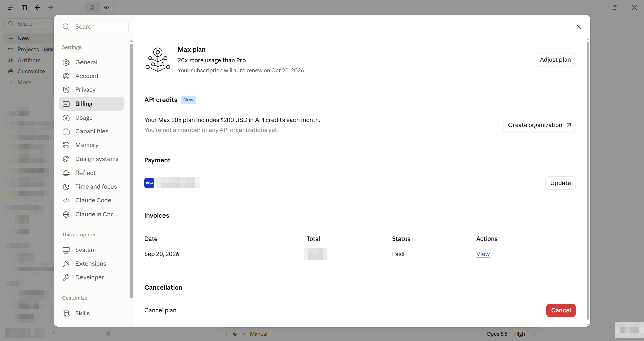Open Design systems settings
Image resolution: width=644 pixels, height=341 pixels.
tap(92, 159)
